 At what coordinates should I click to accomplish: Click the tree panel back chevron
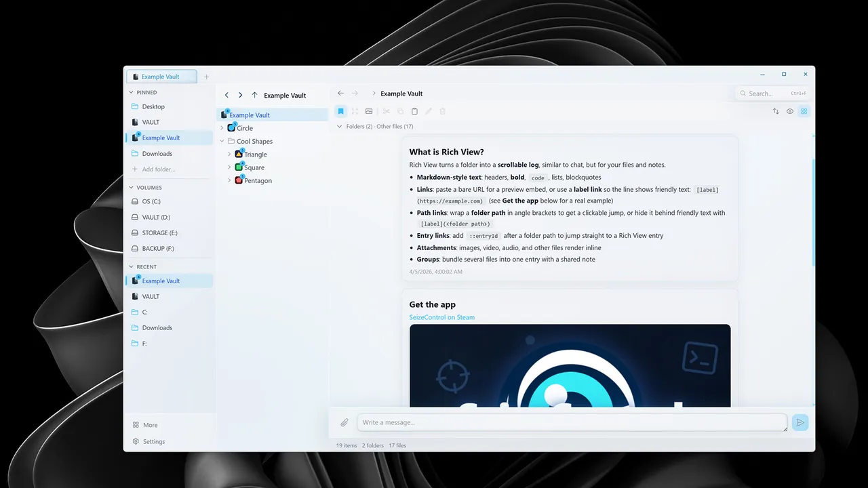(x=226, y=96)
